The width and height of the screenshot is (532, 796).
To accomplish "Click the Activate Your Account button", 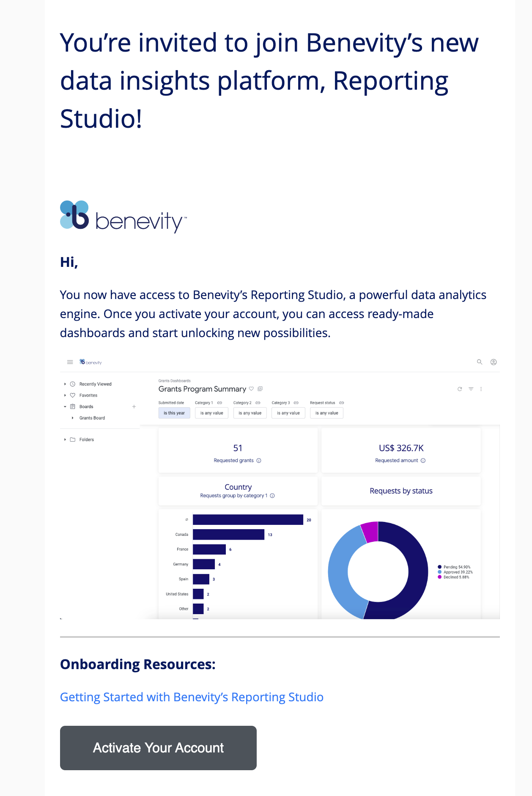I will point(158,748).
